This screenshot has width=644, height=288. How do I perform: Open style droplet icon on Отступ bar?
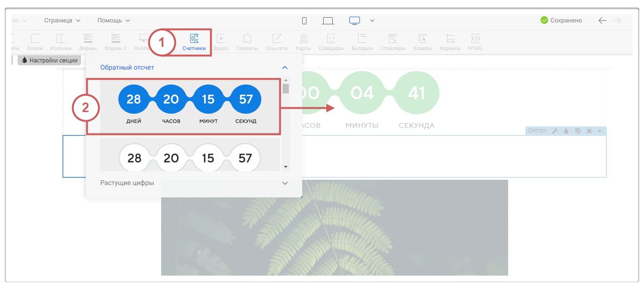[566, 131]
